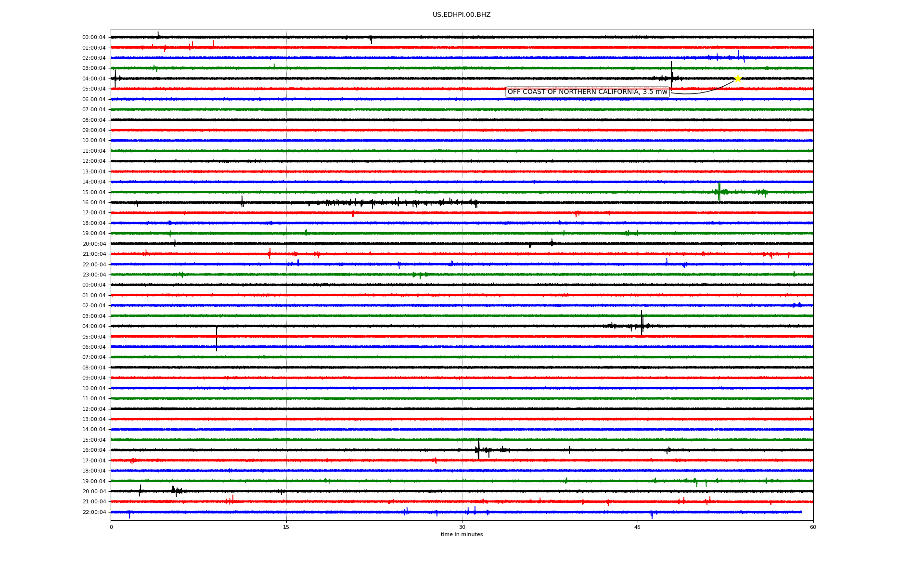
Task: Click the topmost 00:00:04 row label
Action: click(94, 38)
